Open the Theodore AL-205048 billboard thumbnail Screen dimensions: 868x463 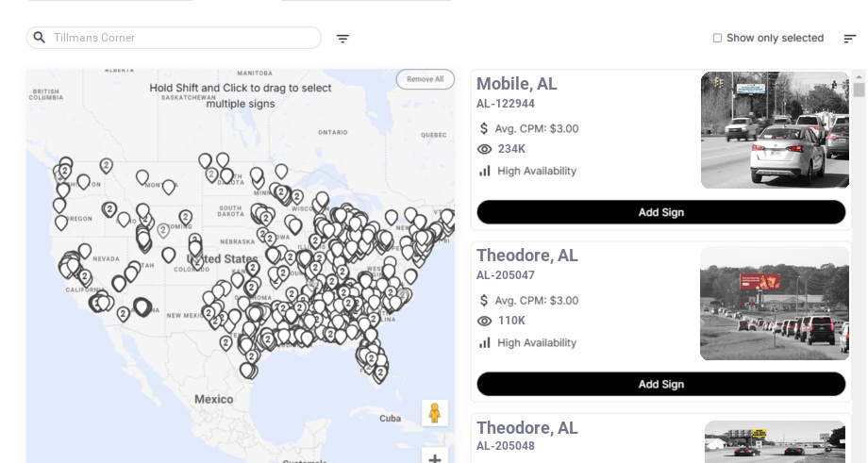(775, 441)
